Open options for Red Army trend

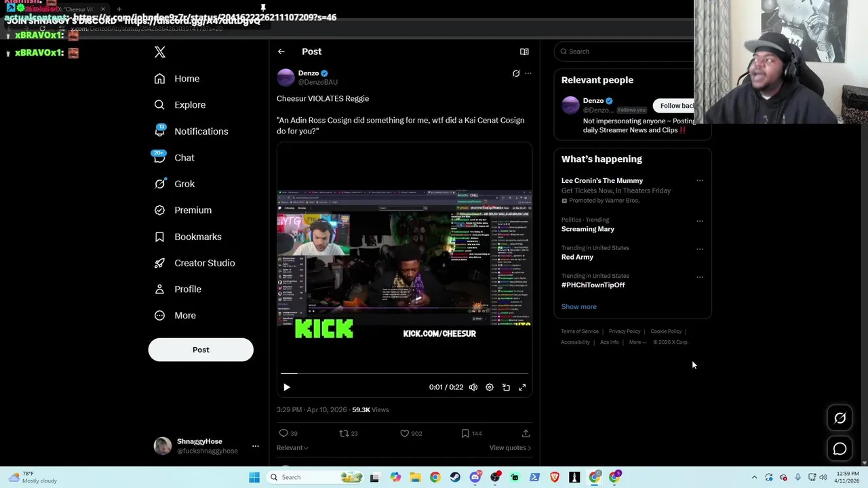(x=700, y=249)
